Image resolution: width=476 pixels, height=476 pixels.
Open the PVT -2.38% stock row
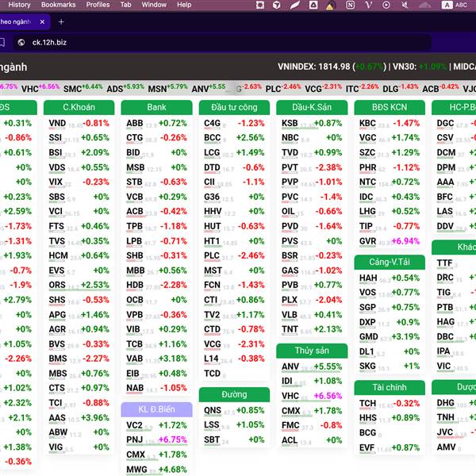[x=312, y=167]
